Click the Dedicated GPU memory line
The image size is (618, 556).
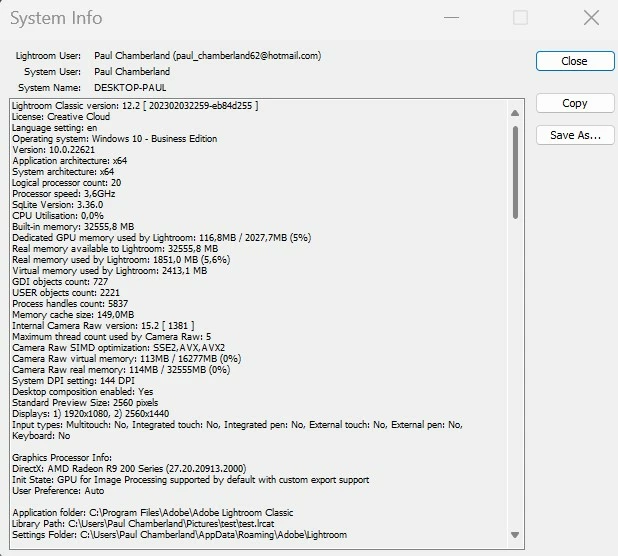tap(162, 238)
